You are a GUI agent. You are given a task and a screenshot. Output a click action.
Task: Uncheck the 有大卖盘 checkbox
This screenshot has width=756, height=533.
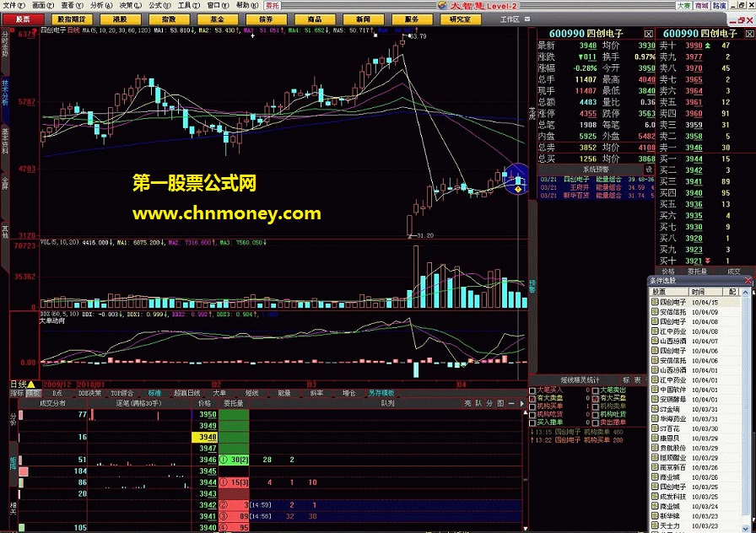click(532, 399)
